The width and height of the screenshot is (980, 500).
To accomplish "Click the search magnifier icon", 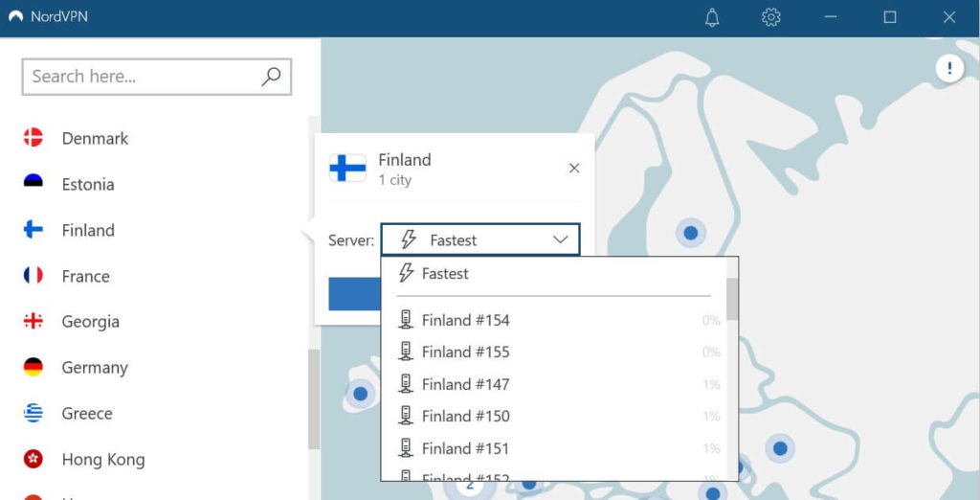I will 271,77.
